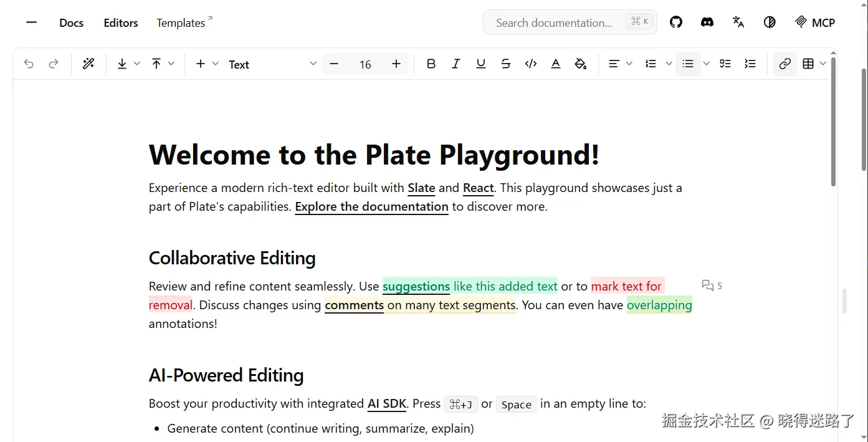Open the export dropdown arrow
This screenshot has width=868, height=442.
click(171, 64)
